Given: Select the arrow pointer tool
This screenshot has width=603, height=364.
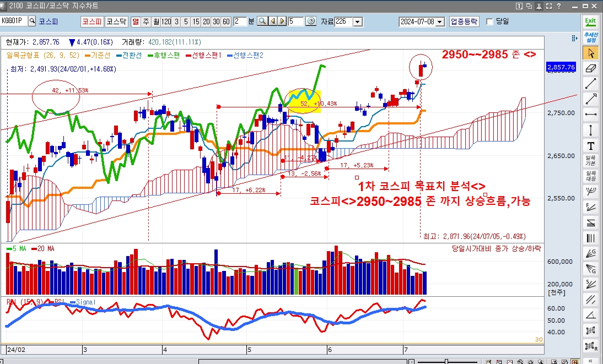Looking at the screenshot, I should pyautogui.click(x=591, y=53).
